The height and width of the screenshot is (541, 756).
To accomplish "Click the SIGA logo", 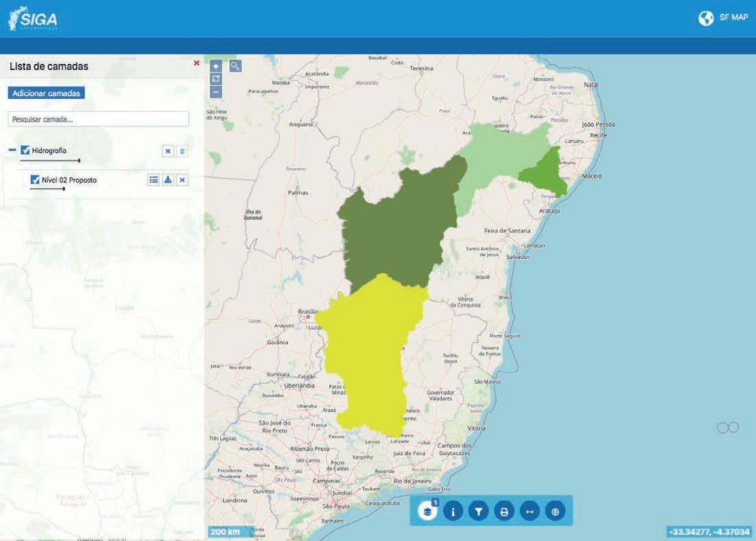I will 33,19.
